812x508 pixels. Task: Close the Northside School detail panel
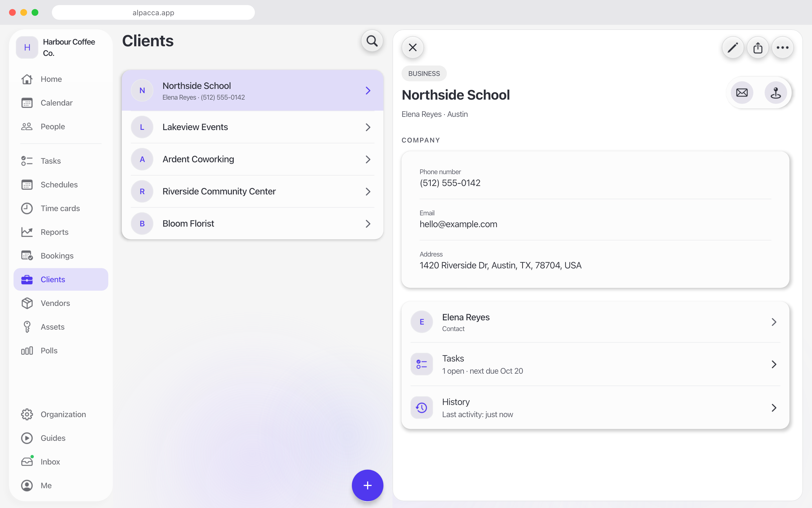[413, 47]
